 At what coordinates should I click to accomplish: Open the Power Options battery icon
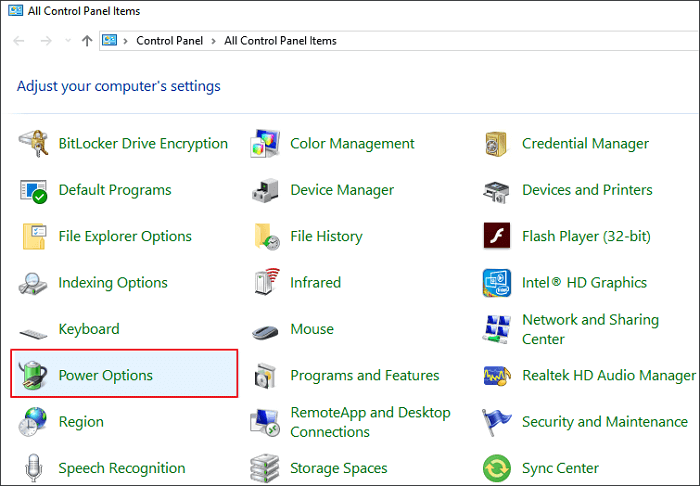pos(34,375)
